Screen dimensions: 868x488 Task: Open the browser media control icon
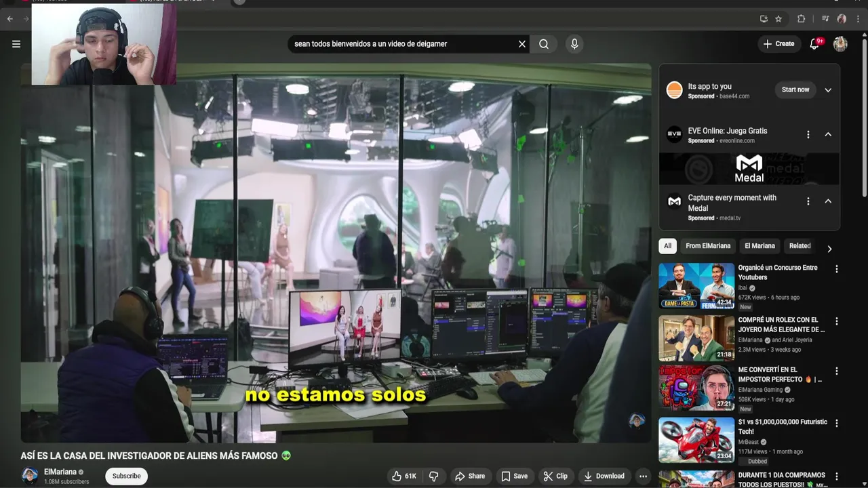click(825, 19)
